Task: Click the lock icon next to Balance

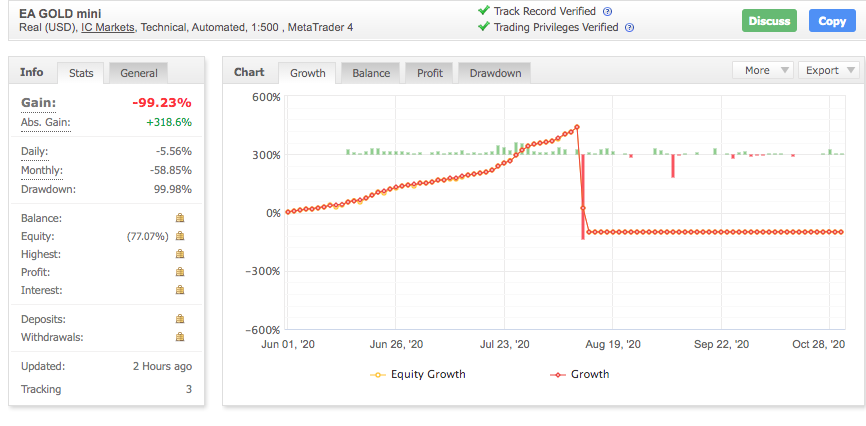Action: click(x=180, y=218)
